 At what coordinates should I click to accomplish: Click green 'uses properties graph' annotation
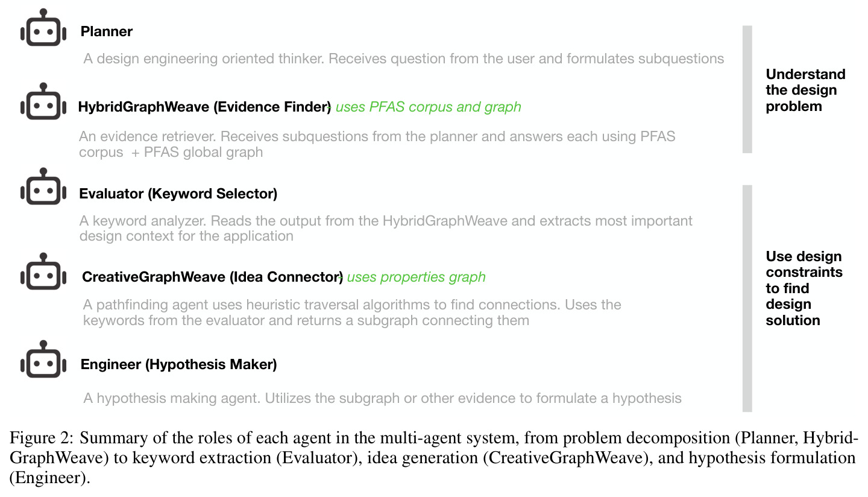click(x=417, y=277)
